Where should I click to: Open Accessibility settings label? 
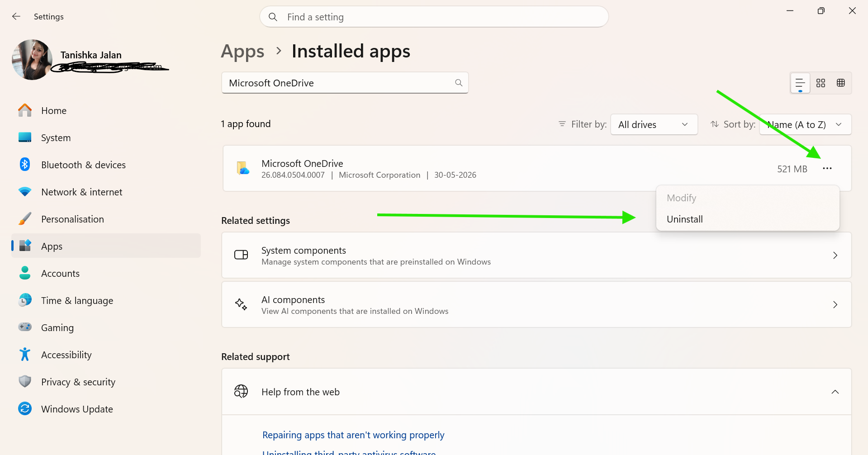[x=66, y=355]
